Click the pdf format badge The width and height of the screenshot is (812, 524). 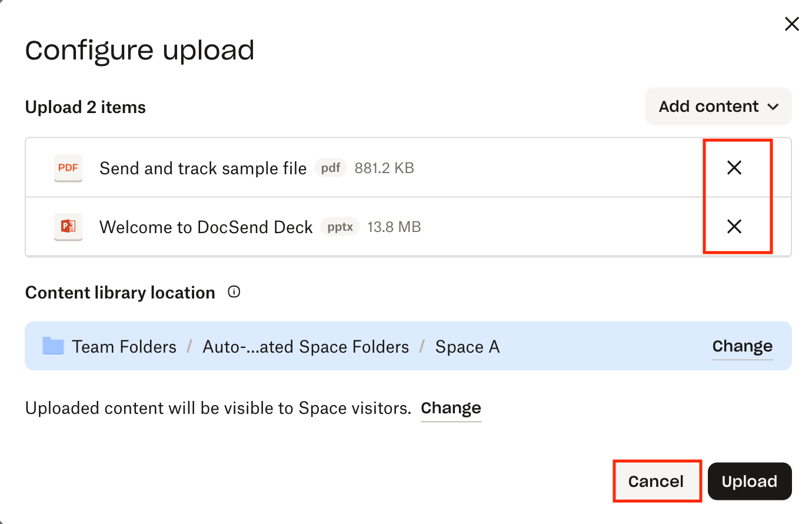coord(331,168)
